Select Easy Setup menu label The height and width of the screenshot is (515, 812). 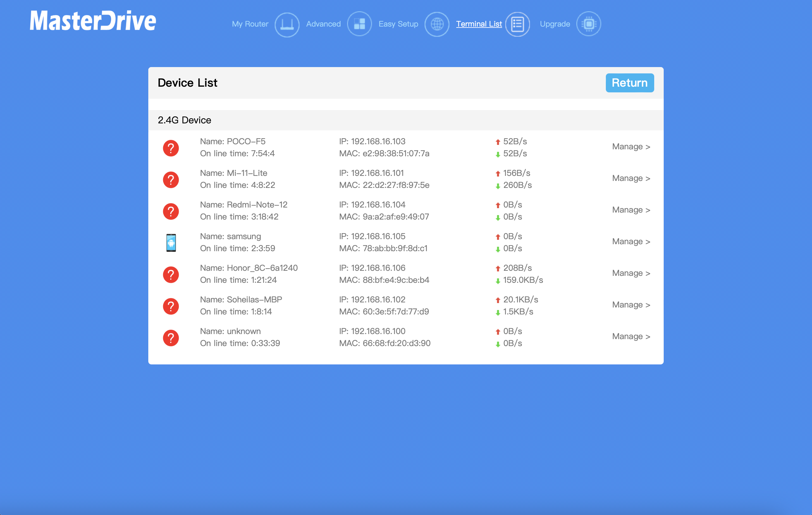click(398, 24)
